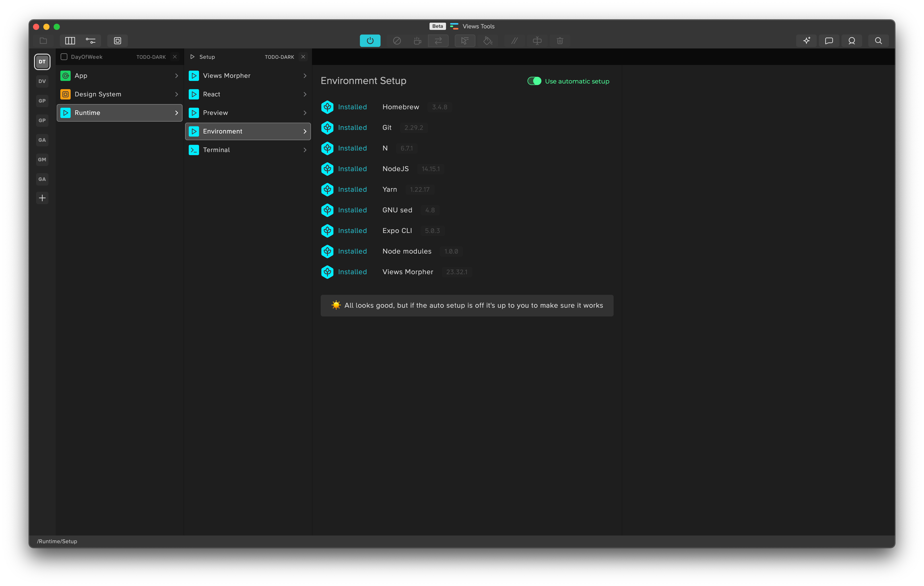Close the Setup tab
The image size is (924, 586).
click(303, 57)
